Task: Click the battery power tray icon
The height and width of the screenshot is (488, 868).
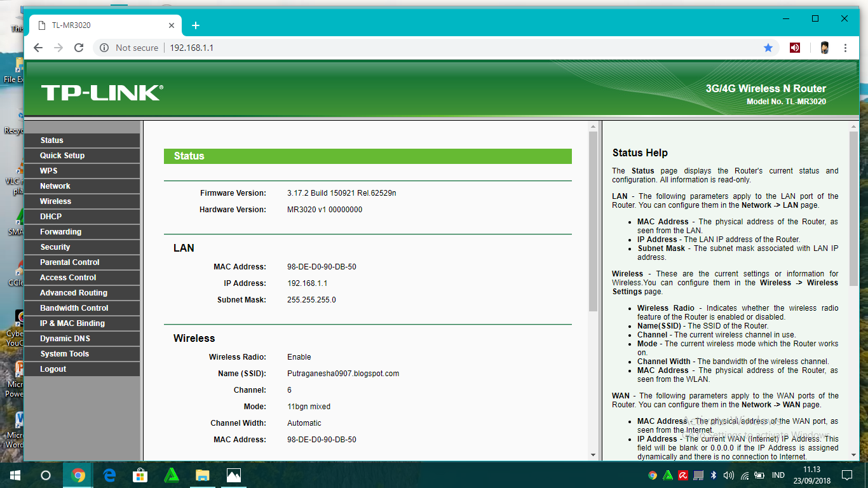Action: click(x=759, y=475)
